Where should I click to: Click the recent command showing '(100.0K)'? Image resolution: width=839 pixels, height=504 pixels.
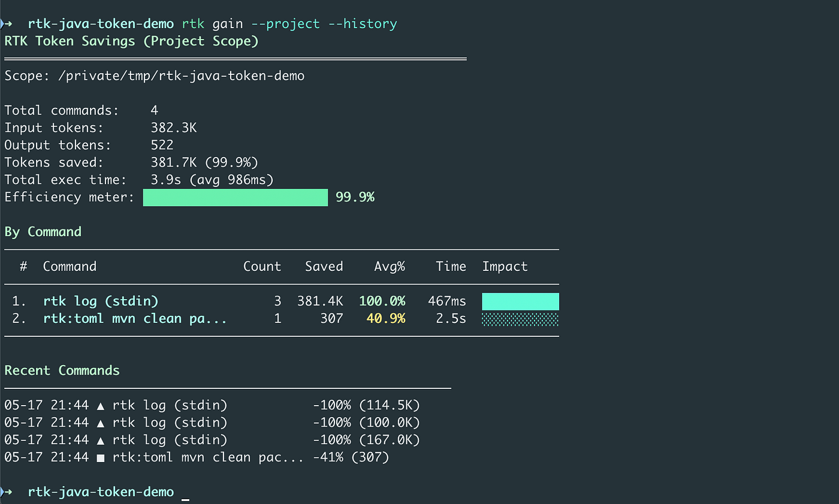(212, 422)
